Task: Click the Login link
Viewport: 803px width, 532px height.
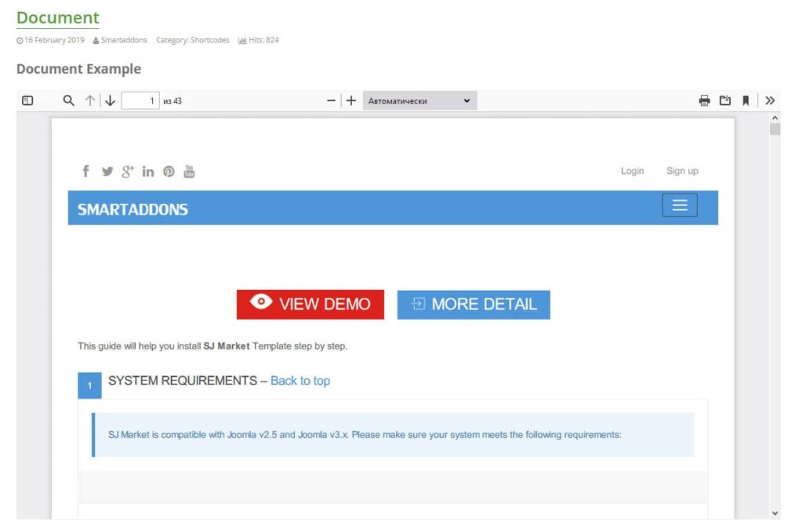Action: coord(632,171)
